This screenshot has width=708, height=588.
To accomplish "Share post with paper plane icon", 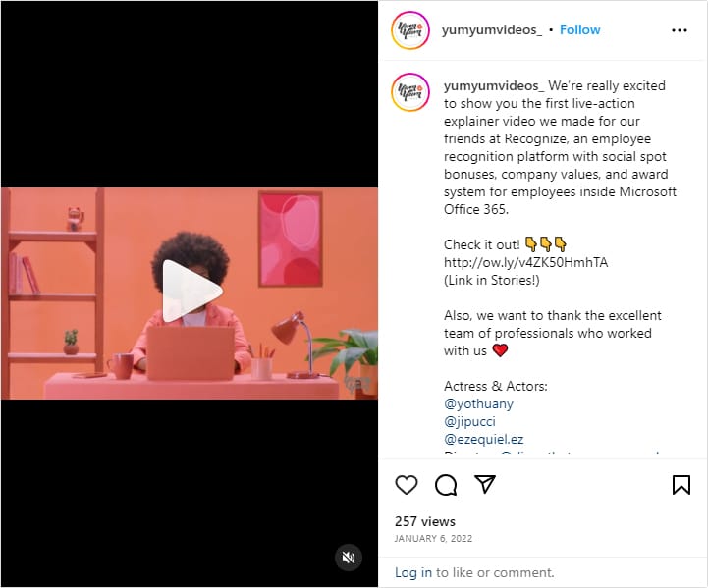I will coord(485,484).
